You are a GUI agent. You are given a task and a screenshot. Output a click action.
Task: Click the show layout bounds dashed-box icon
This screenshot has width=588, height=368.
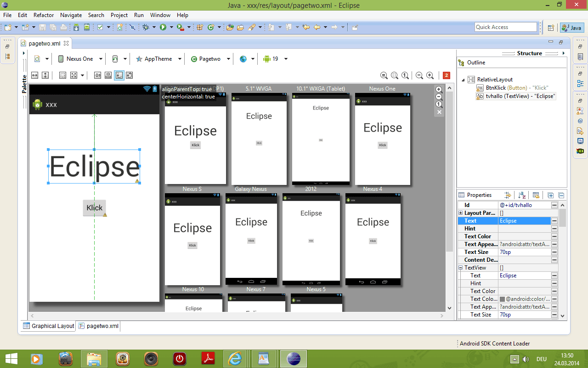63,75
